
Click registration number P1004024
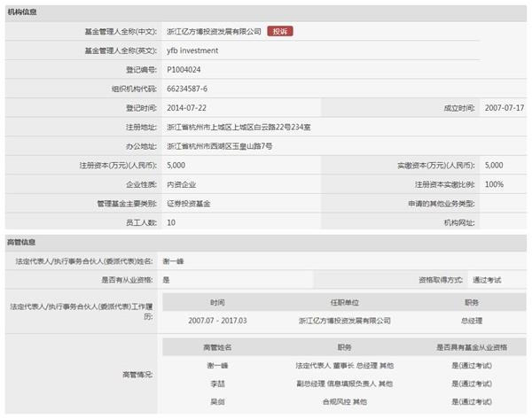pos(184,69)
